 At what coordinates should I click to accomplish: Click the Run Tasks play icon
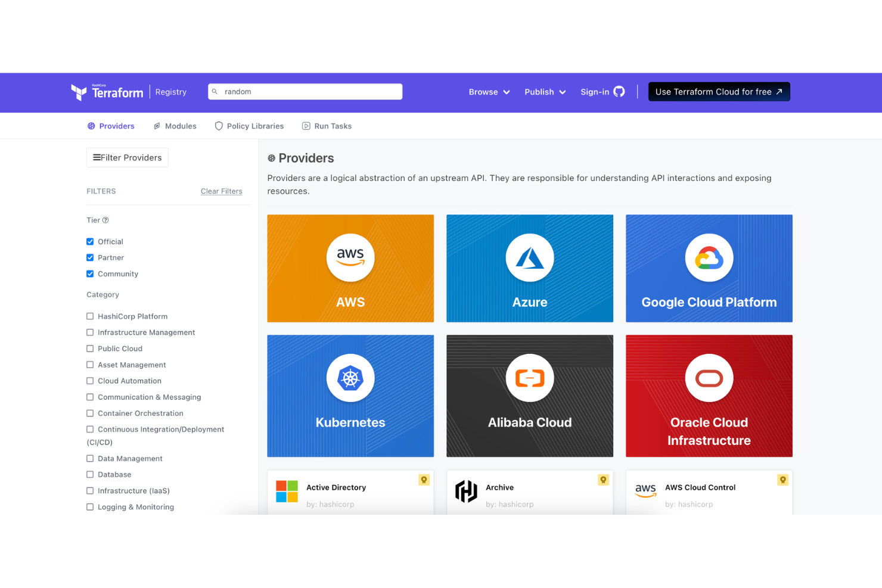(306, 126)
